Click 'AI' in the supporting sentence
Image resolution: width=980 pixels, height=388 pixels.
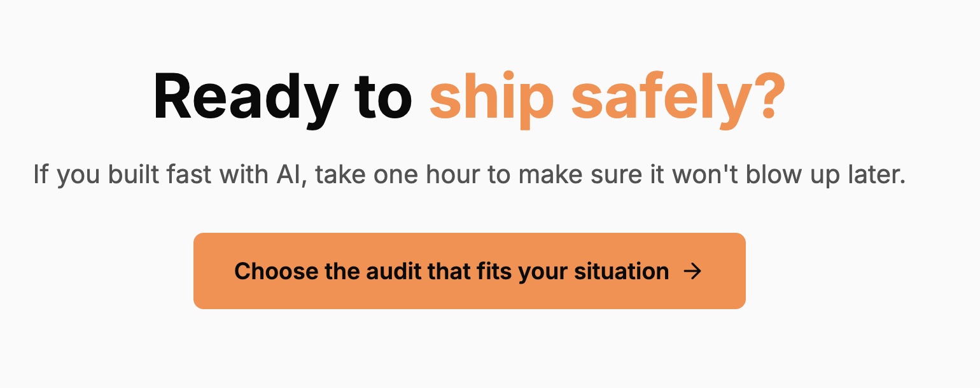point(288,174)
